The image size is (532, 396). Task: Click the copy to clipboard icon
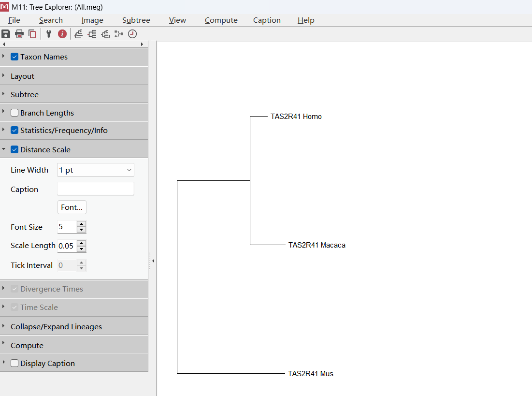pos(32,34)
